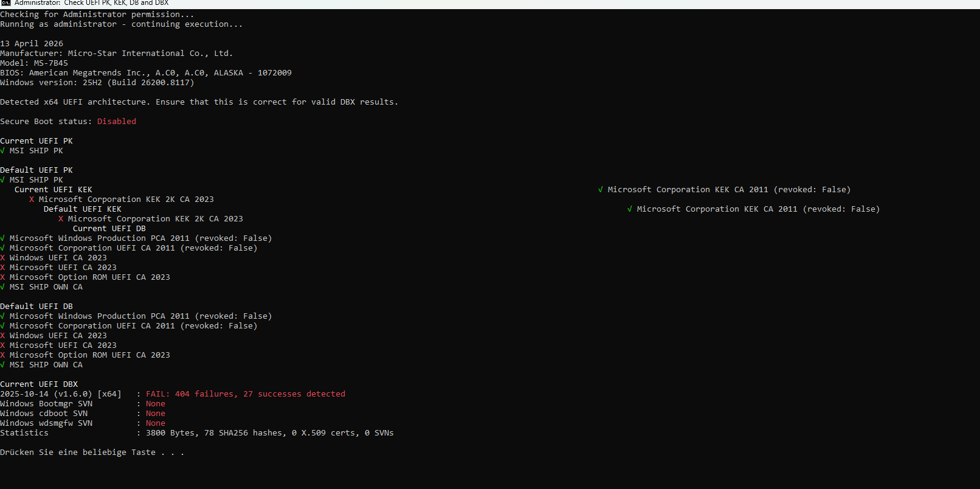Select 'KEK 2K CA 2023' entry below Current UEFI KEK
The height and width of the screenshot is (489, 980).
coord(126,199)
